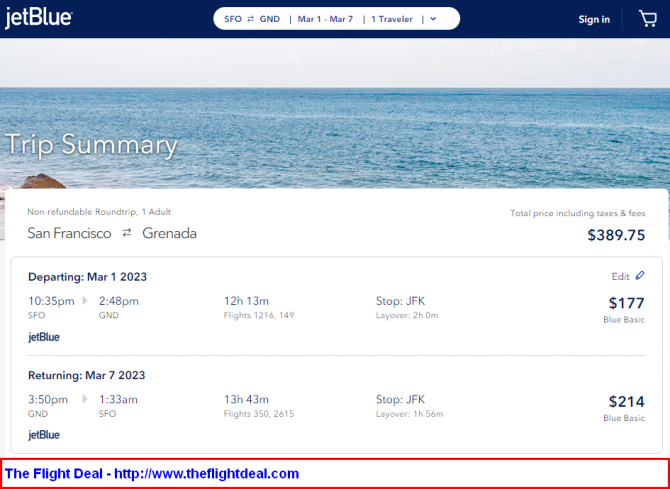Click the 1:33am arrival time
This screenshot has width=670, height=489.
click(118, 399)
